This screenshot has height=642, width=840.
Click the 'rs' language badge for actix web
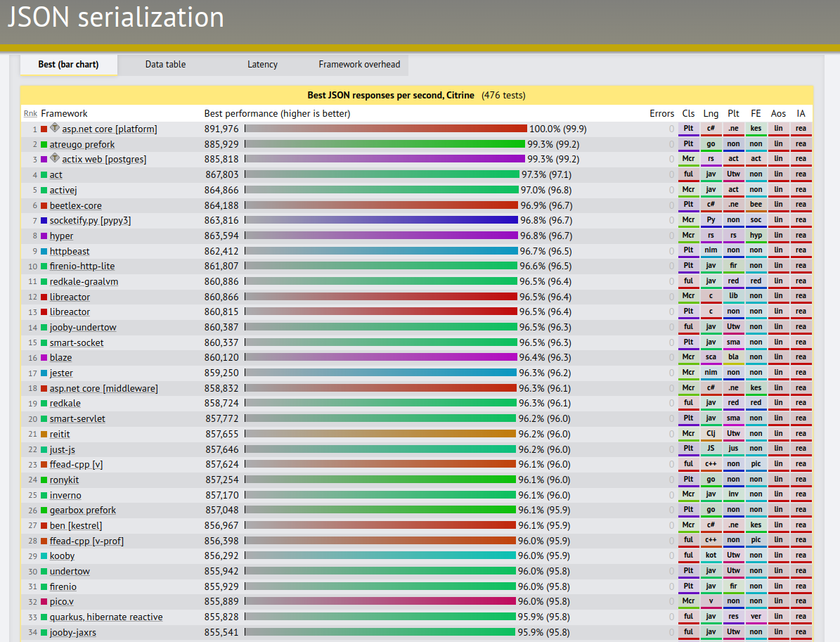[711, 159]
